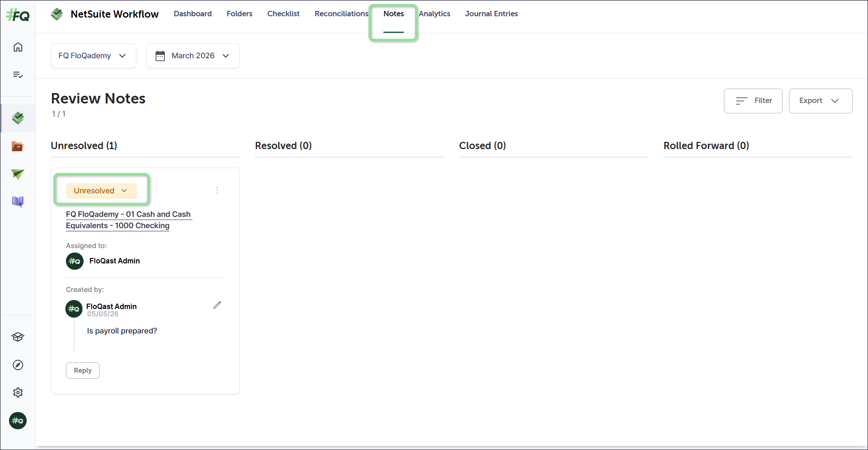
Task: Click the note date 05/05/26
Action: coord(103,314)
